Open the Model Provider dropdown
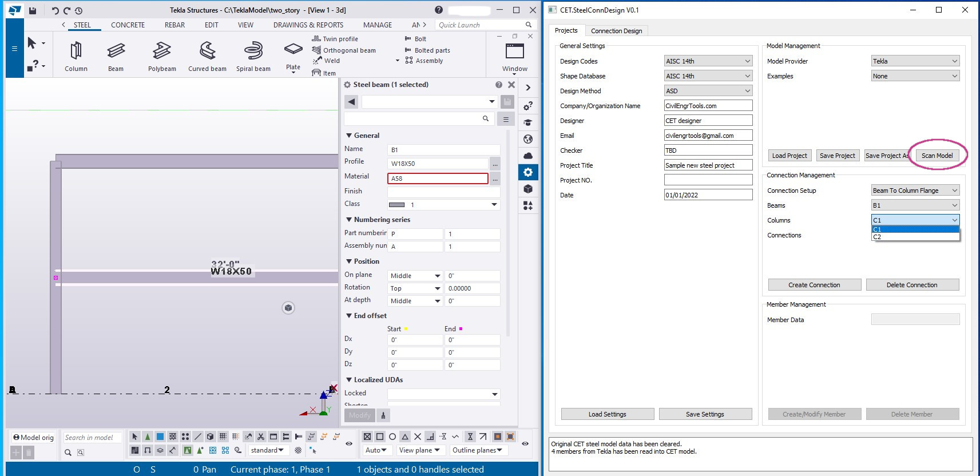 point(915,61)
